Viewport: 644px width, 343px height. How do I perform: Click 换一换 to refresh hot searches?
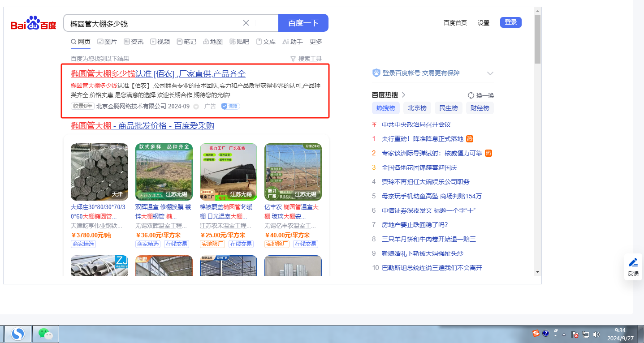(481, 95)
